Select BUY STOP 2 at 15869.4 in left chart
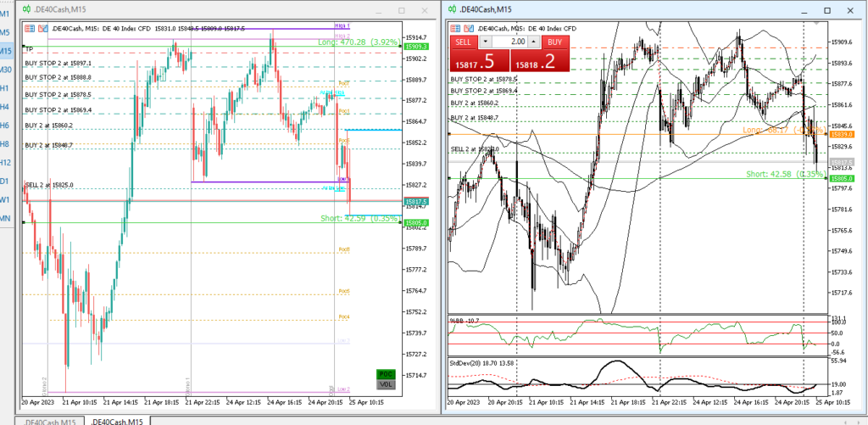868x425 pixels. [58, 109]
